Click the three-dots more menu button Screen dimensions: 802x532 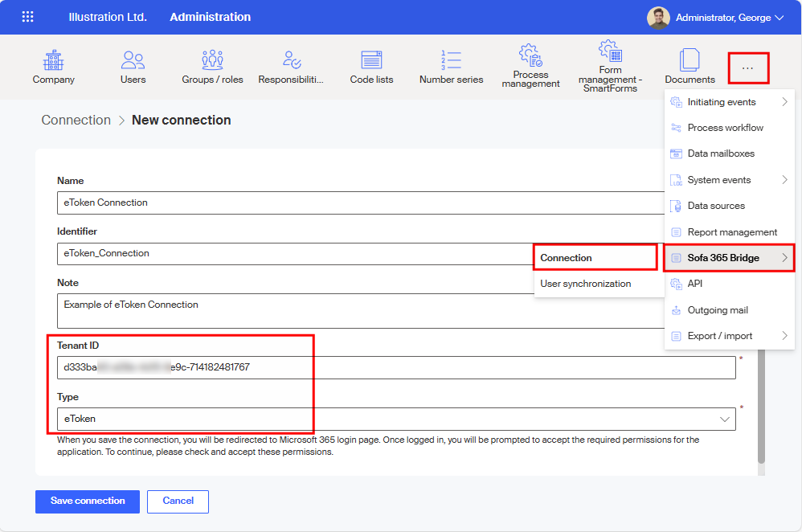tap(748, 68)
